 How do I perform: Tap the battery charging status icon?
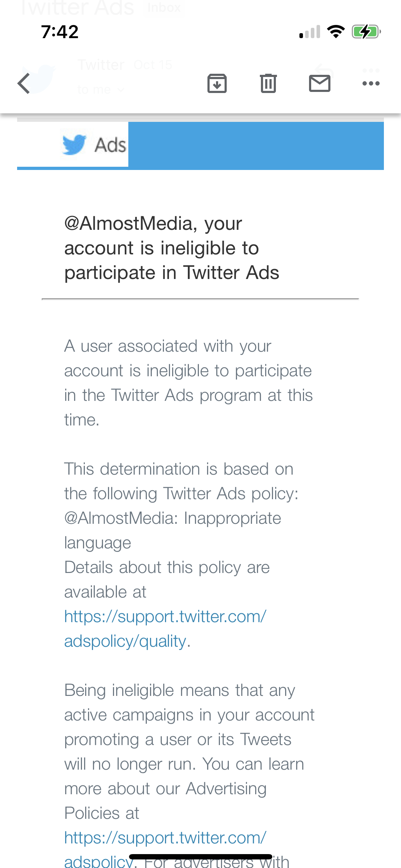click(366, 32)
